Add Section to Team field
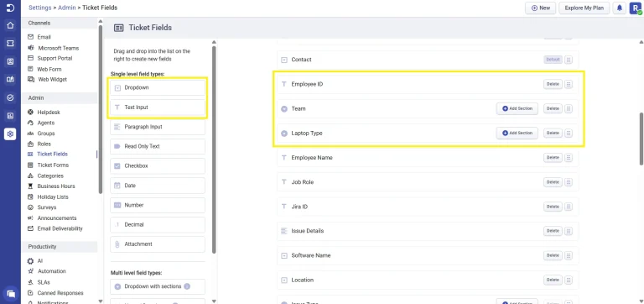This screenshot has width=644, height=304. point(517,108)
